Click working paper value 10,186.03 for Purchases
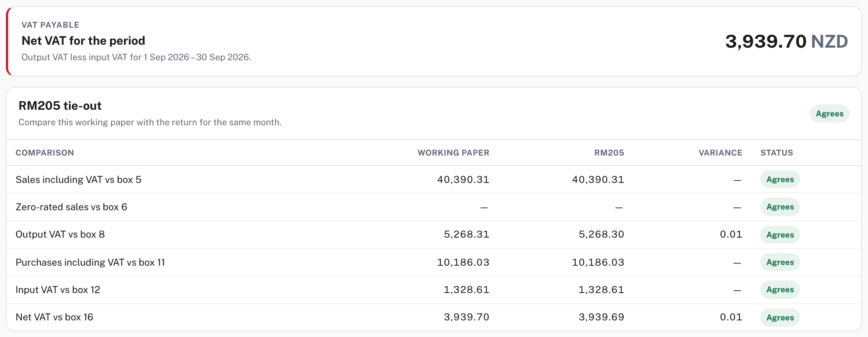 point(463,262)
